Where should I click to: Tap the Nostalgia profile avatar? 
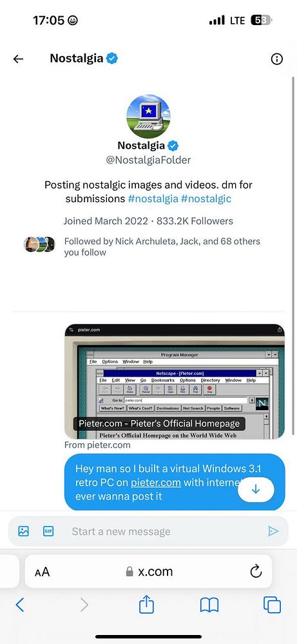click(148, 117)
